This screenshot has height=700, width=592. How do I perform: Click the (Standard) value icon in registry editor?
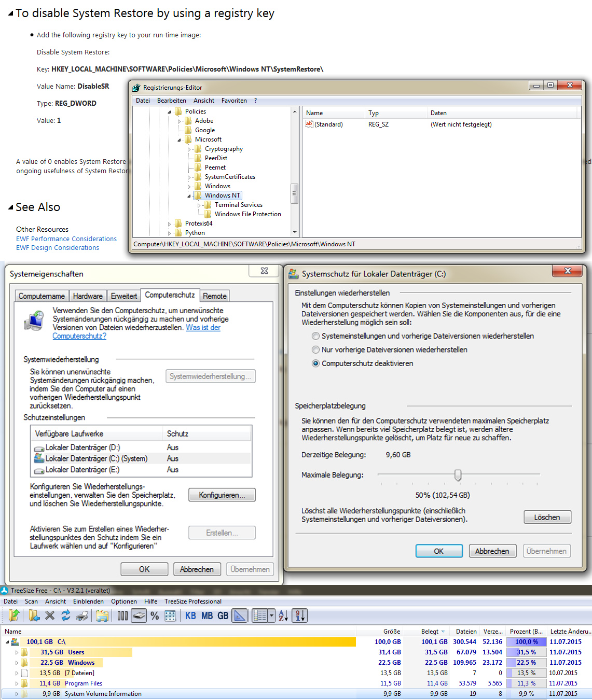coord(309,124)
